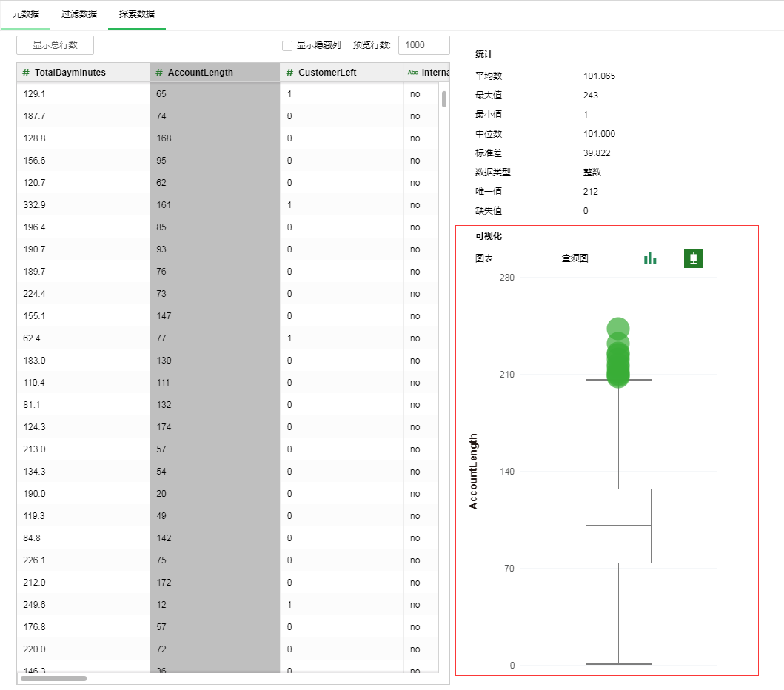Click the 盒须图 chart type label
Image resolution: width=784 pixels, height=690 pixels.
pyautogui.click(x=575, y=258)
